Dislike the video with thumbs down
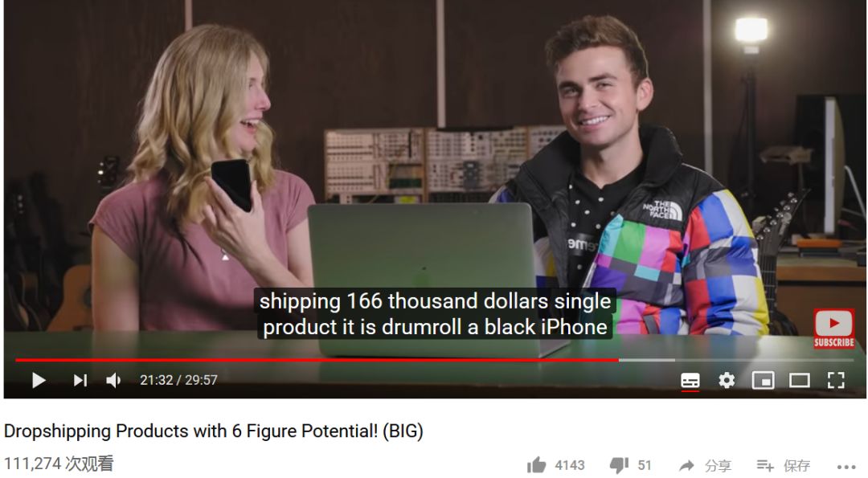868x478 pixels. click(619, 465)
